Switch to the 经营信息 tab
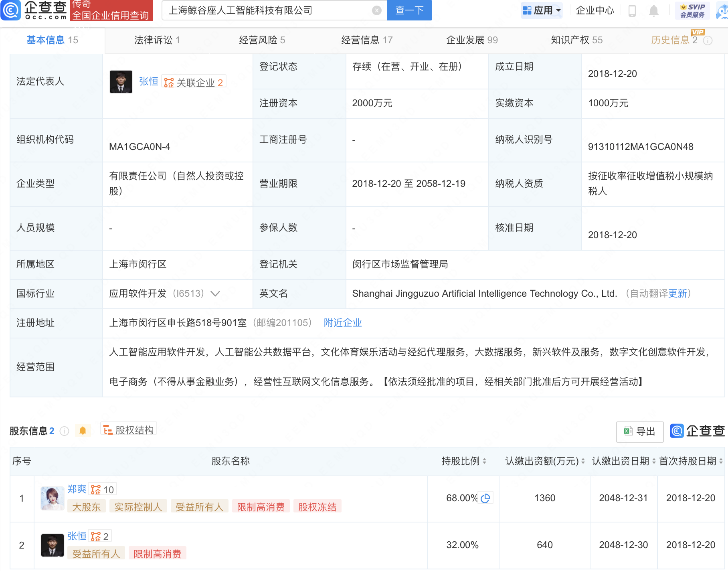 [x=367, y=40]
